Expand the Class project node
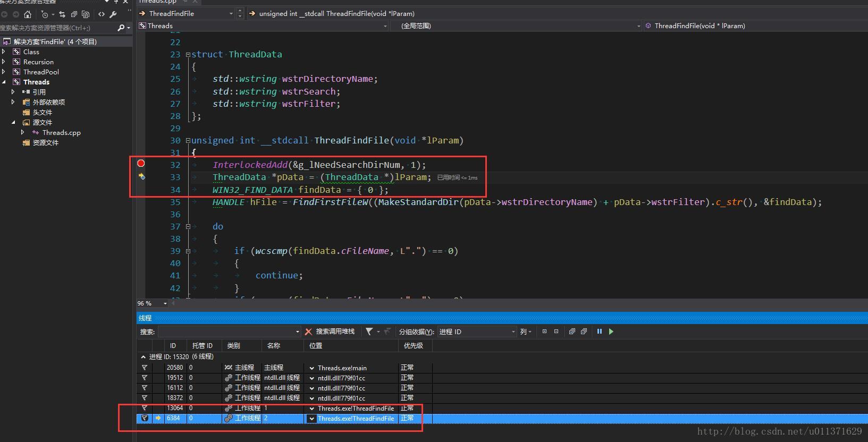Screen dimensions: 868x442 coord(4,52)
